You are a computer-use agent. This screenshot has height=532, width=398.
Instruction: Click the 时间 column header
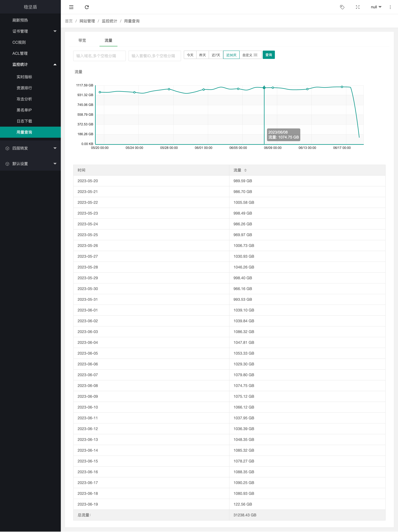(x=151, y=170)
